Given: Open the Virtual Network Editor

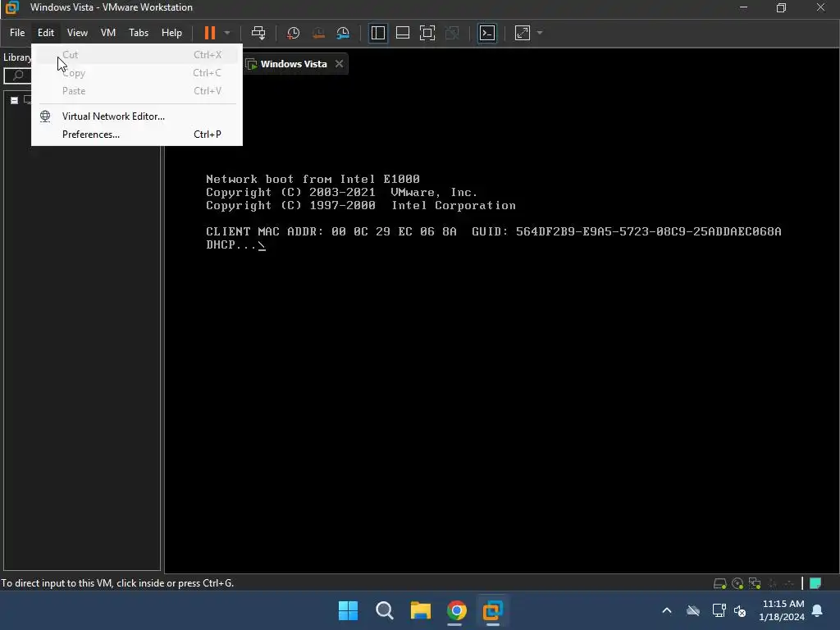Looking at the screenshot, I should click(x=137, y=116).
